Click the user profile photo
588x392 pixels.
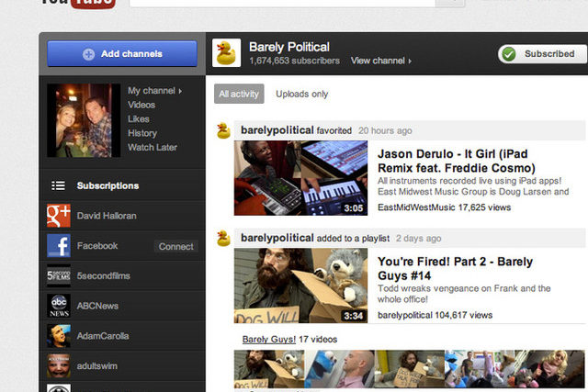[84, 120]
